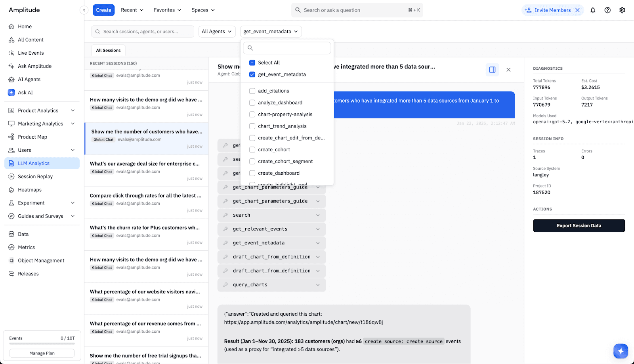
Task: Click the help question mark icon
Action: tap(607, 10)
